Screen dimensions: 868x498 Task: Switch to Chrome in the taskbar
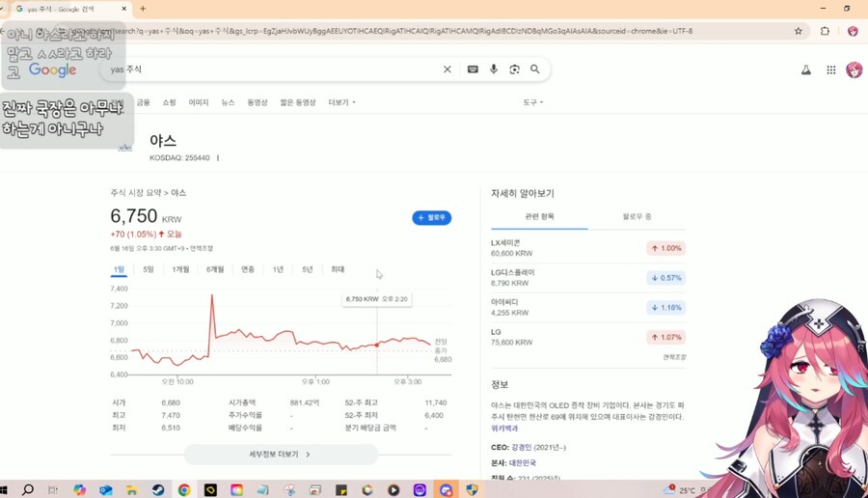(184, 489)
